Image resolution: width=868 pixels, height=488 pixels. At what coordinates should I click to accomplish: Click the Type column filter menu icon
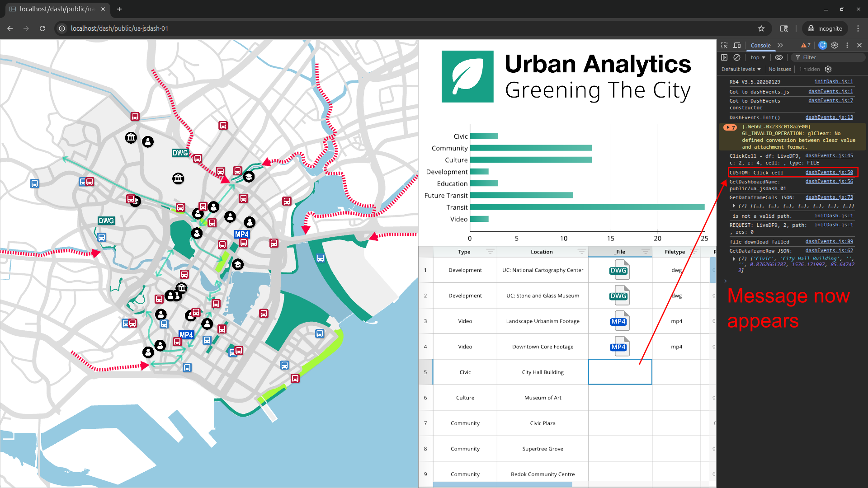(490, 251)
